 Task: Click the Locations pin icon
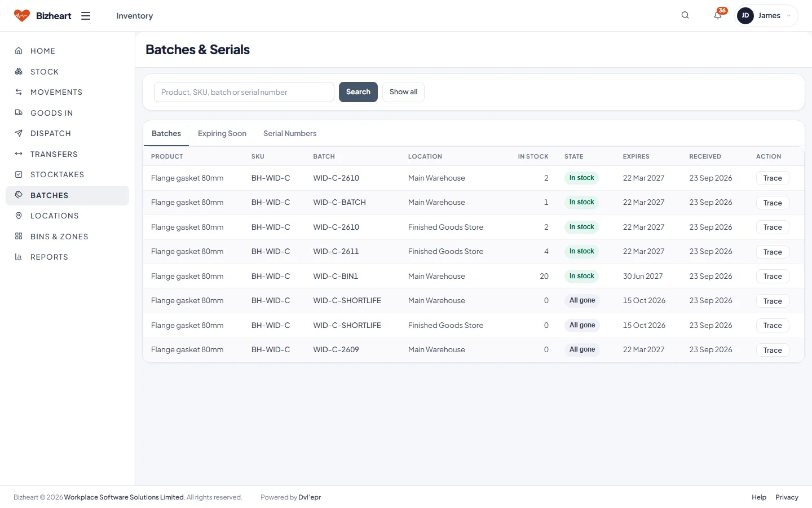click(19, 216)
